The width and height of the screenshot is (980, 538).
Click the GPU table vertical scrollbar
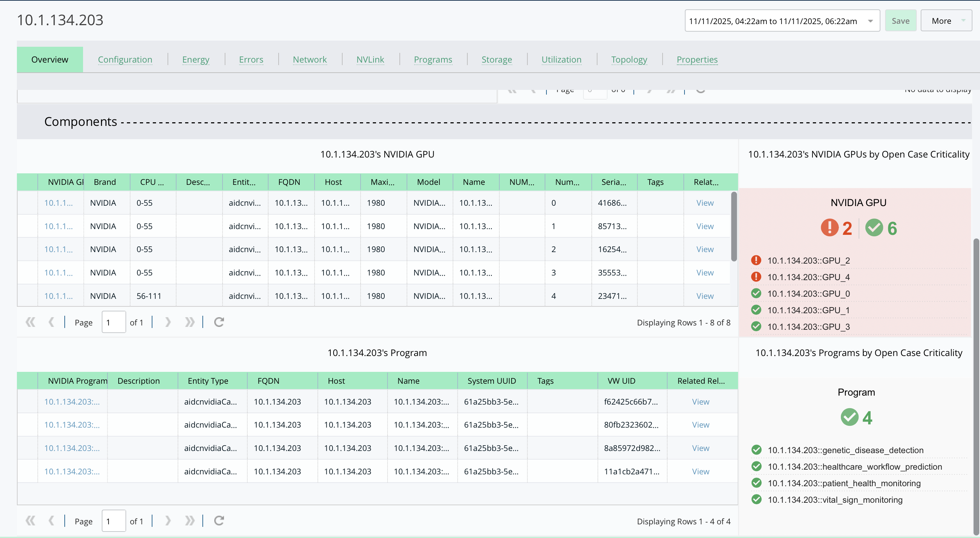point(733,227)
